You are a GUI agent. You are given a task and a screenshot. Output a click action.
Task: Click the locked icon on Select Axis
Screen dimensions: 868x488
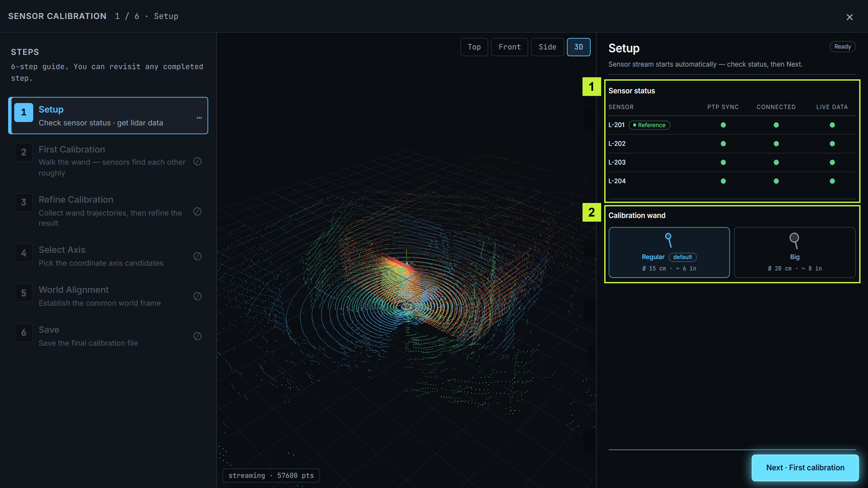coord(197,256)
